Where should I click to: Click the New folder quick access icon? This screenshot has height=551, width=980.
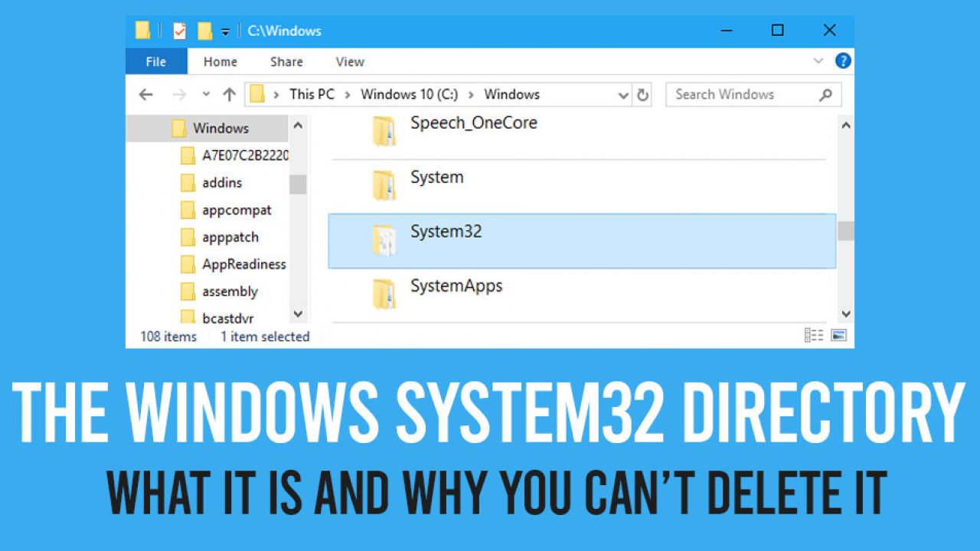click(x=204, y=31)
